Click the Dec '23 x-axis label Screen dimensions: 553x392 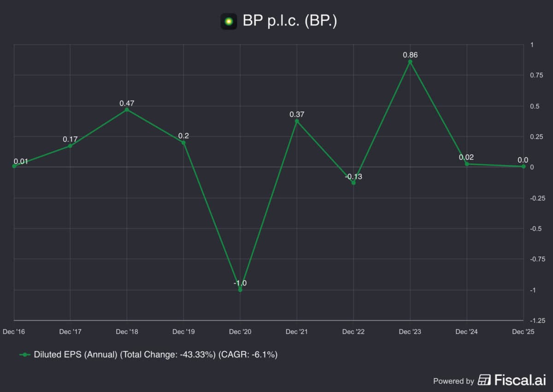pos(410,332)
